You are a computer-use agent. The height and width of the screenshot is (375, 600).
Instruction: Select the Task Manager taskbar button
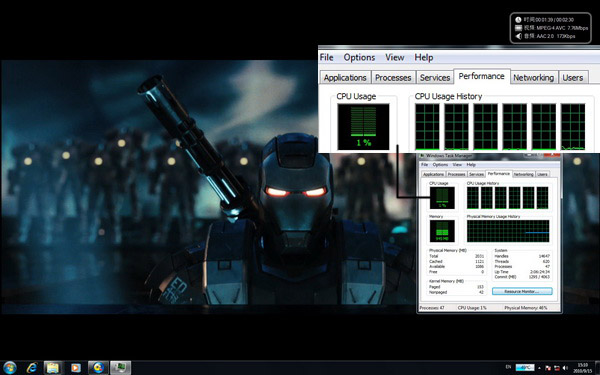121,368
